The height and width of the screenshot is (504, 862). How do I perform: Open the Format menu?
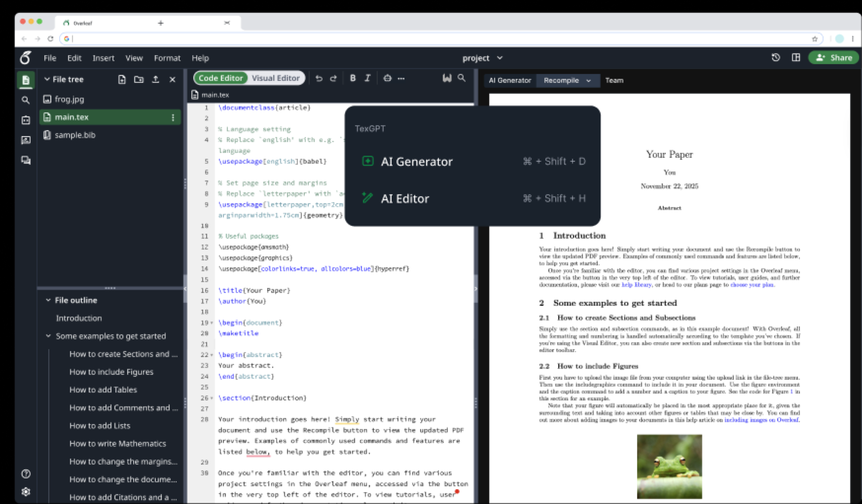167,58
